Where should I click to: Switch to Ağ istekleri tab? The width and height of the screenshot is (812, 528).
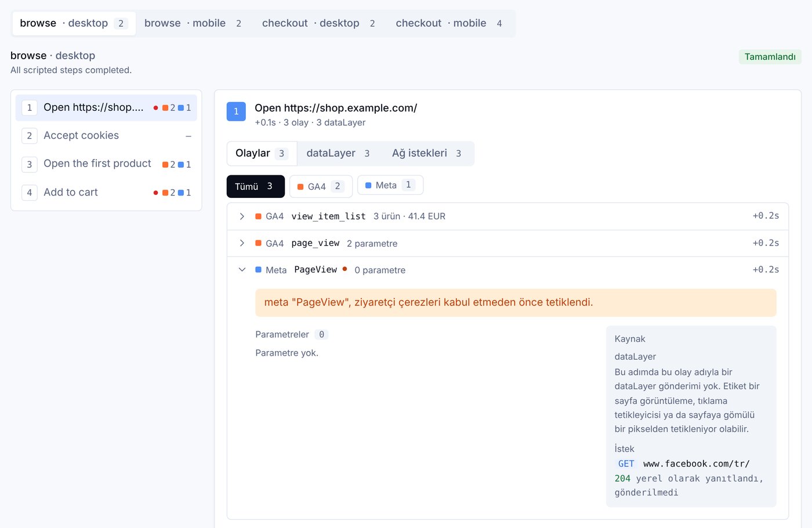click(x=427, y=154)
